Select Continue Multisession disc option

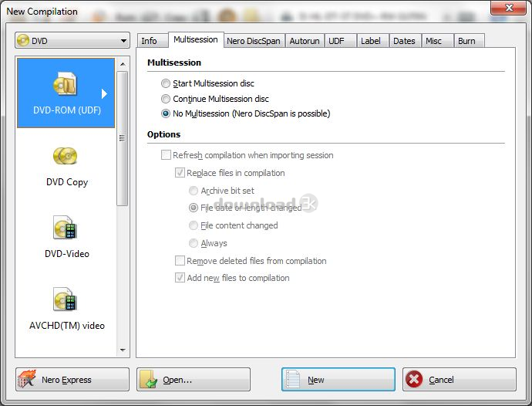166,99
